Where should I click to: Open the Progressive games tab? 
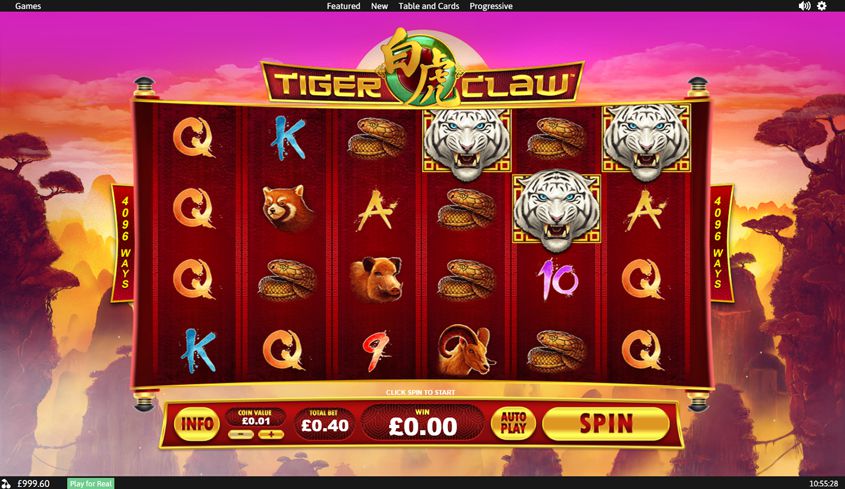click(x=490, y=6)
